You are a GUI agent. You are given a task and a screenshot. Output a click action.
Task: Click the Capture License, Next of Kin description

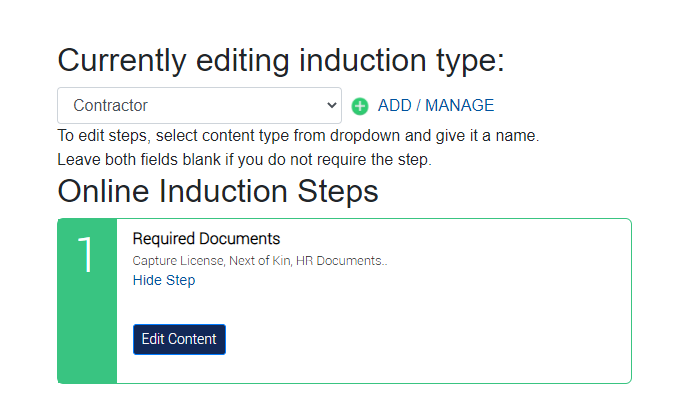(260, 261)
